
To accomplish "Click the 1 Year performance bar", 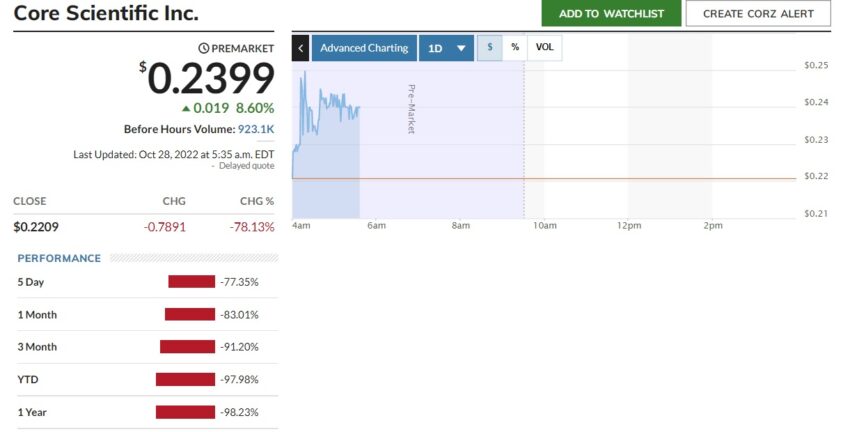I will (185, 412).
